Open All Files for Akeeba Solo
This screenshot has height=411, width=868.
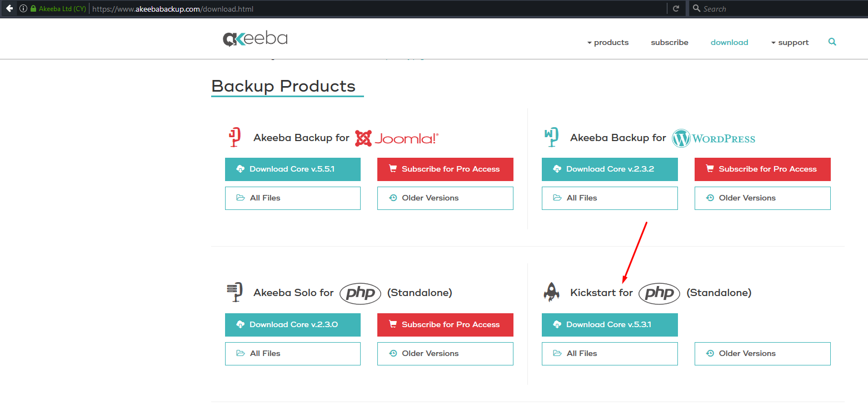coord(293,354)
